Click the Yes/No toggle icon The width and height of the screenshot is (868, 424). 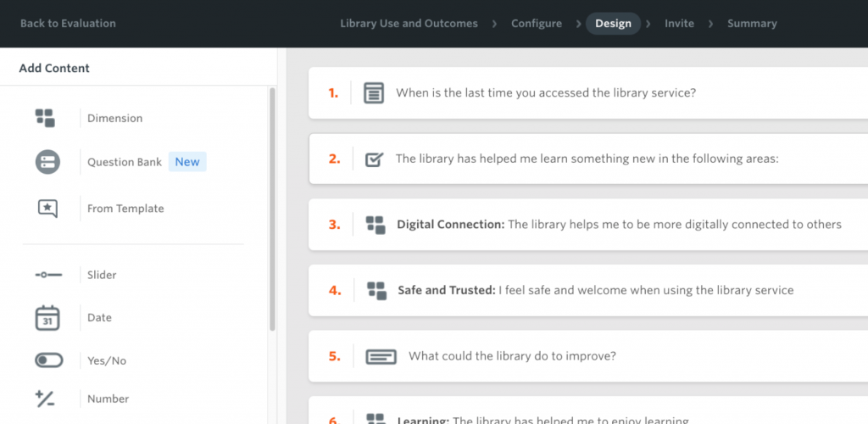click(x=48, y=361)
